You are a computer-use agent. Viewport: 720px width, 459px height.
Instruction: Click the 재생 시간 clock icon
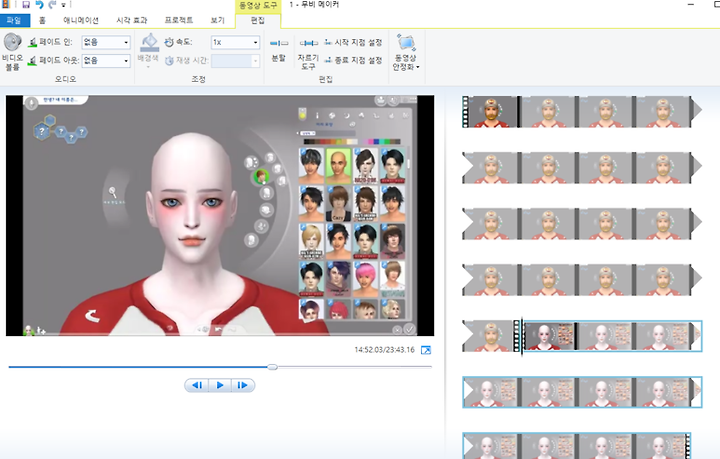pyautogui.click(x=169, y=61)
